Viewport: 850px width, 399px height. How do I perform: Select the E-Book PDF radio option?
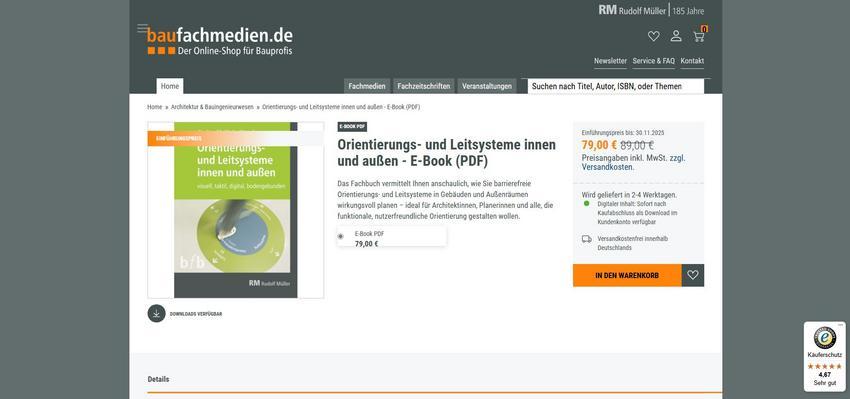coord(340,236)
